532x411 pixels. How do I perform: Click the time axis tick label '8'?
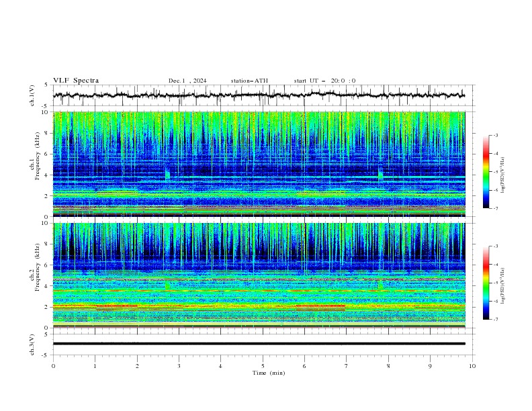[388, 366]
